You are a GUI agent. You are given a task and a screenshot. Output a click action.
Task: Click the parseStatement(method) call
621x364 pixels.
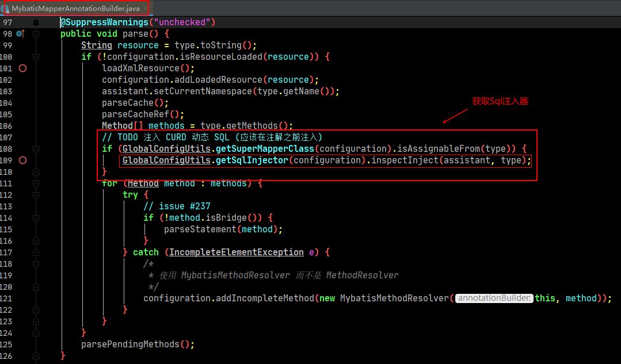click(223, 229)
